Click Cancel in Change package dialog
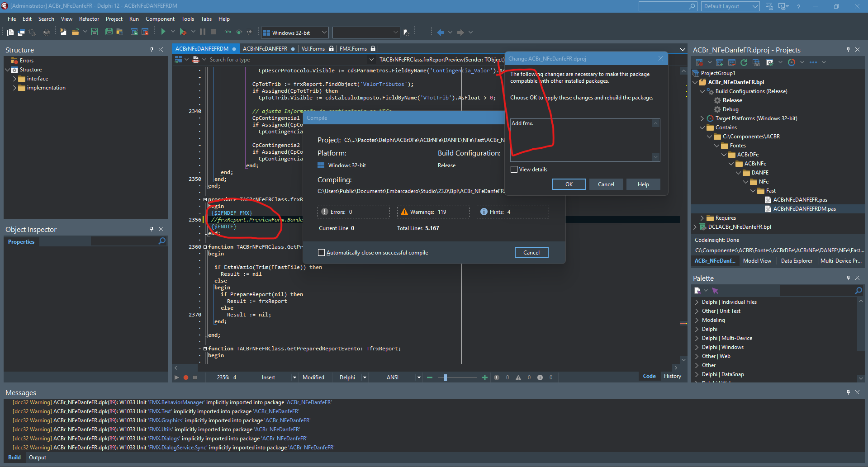 tap(606, 184)
